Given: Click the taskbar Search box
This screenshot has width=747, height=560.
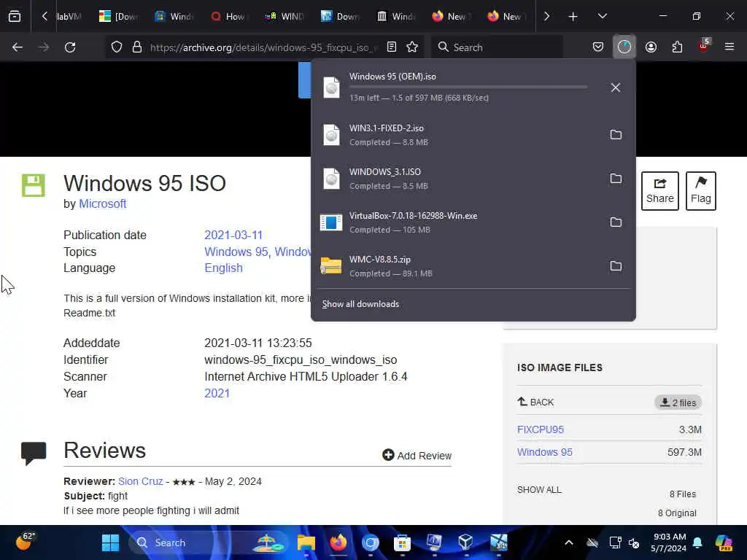Looking at the screenshot, I should 207,542.
